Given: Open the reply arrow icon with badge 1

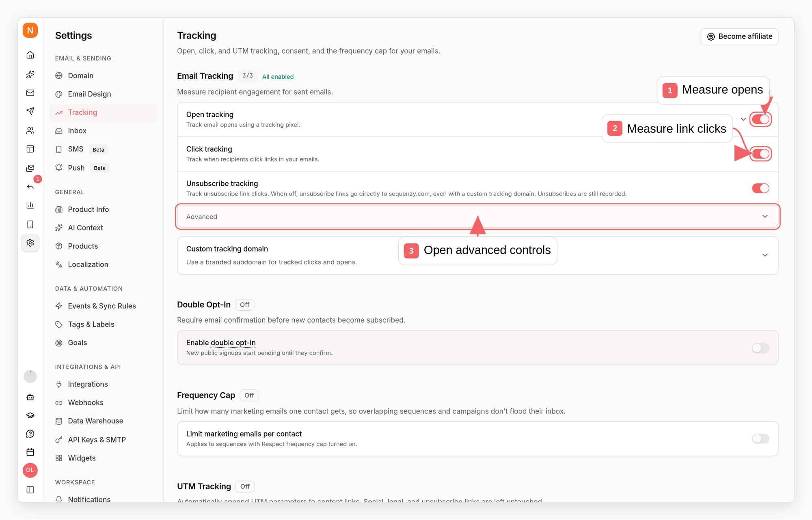Looking at the screenshot, I should [x=30, y=187].
